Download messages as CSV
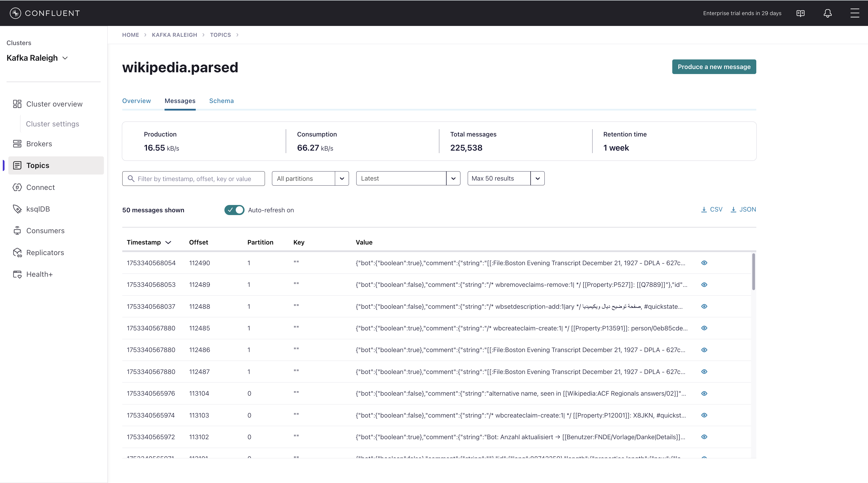 coord(712,210)
